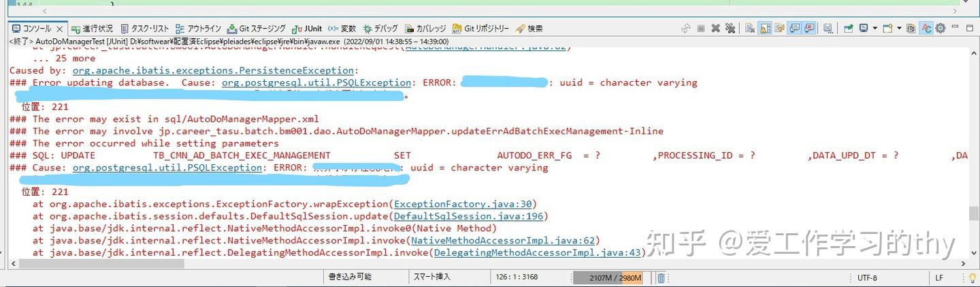Open NativeMethodAccessorImpl.java:62 link
The width and height of the screenshot is (980, 287).
coord(503,241)
